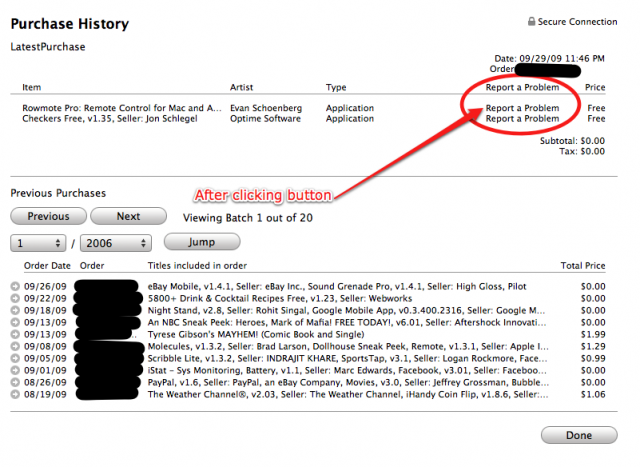This screenshot has width=640, height=467.
Task: Click the iStat - Sys Monitoring order row
Action: [347, 370]
